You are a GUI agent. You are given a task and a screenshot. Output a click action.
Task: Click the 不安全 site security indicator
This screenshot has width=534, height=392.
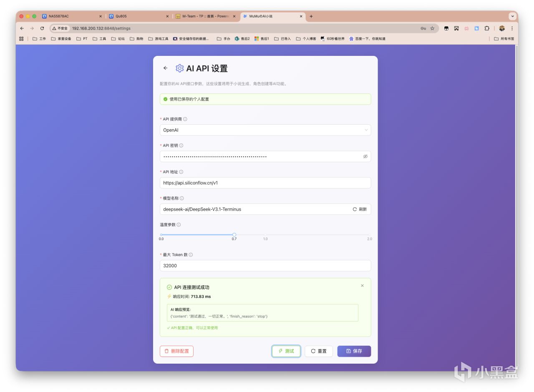tap(60, 28)
